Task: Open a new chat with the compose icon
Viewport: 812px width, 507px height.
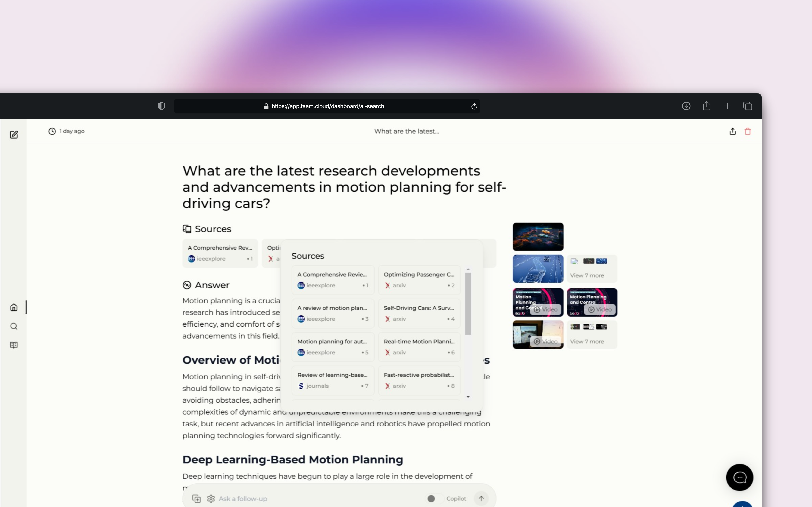Action: (x=14, y=134)
